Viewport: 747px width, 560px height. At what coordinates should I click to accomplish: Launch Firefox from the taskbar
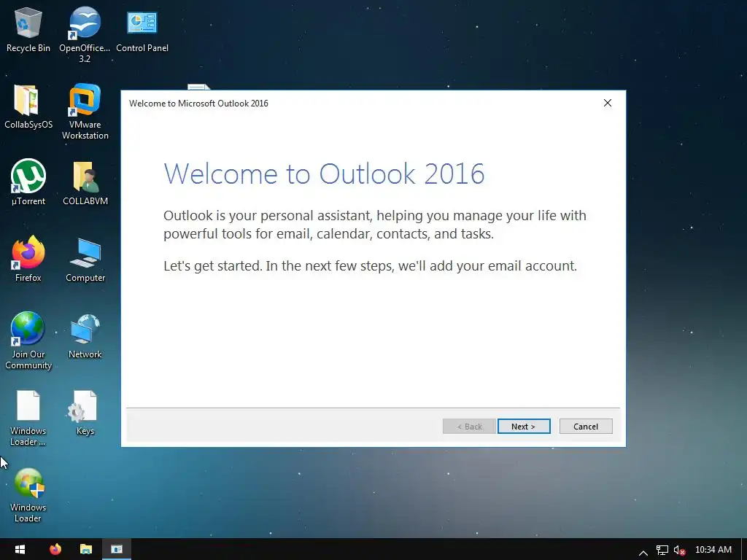click(55, 549)
